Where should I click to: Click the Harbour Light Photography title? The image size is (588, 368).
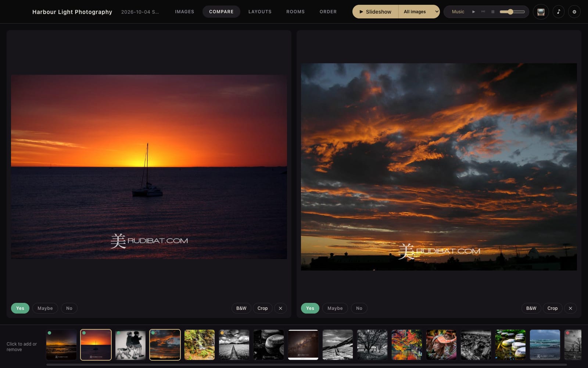(x=72, y=12)
